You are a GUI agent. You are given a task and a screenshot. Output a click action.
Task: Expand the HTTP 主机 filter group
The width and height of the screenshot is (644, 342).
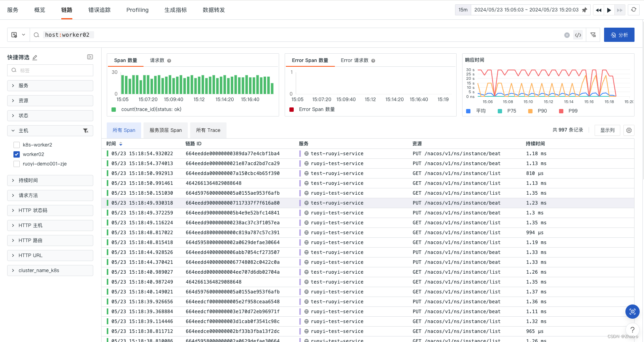[50, 225]
